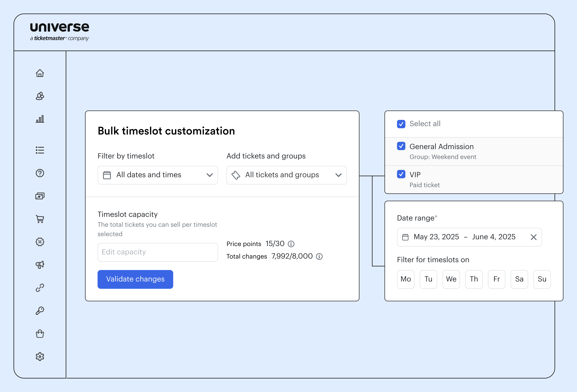This screenshot has height=392, width=577.
Task: Expand All tickets and groups dropdown
Action: (287, 175)
